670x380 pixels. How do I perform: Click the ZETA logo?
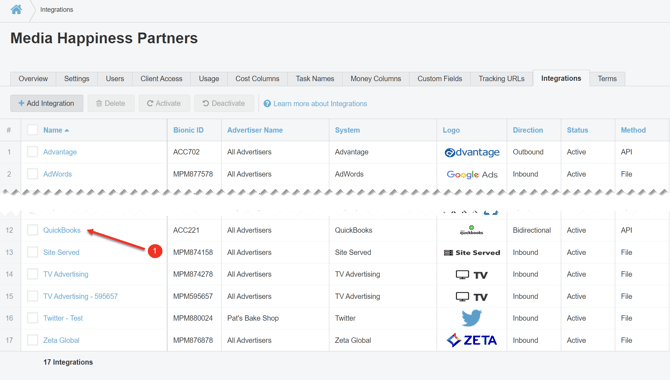[471, 340]
